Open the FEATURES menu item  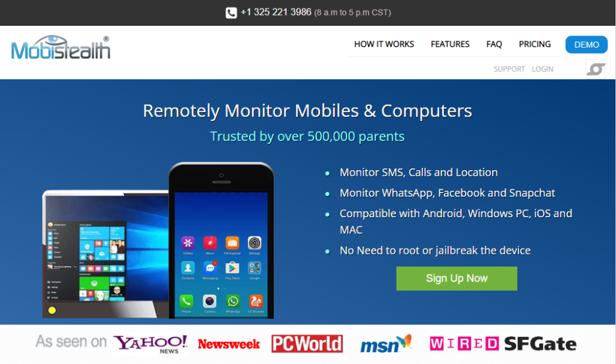pos(450,44)
